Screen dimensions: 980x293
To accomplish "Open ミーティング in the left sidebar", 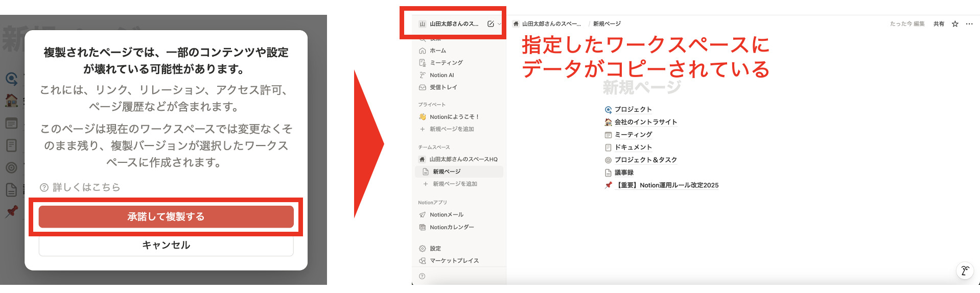I will click(x=459, y=63).
